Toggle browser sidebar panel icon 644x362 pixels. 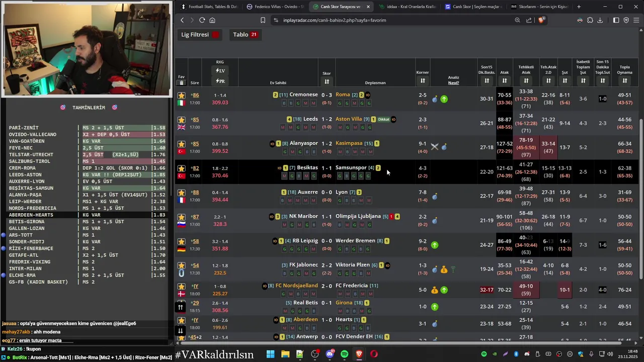[x=616, y=20]
